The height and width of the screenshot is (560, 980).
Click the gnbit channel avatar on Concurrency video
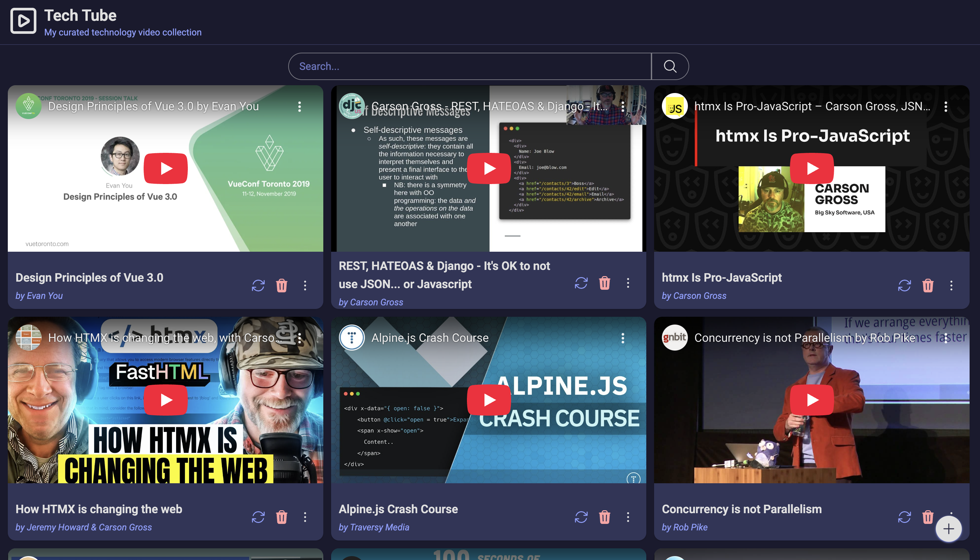[x=675, y=338]
